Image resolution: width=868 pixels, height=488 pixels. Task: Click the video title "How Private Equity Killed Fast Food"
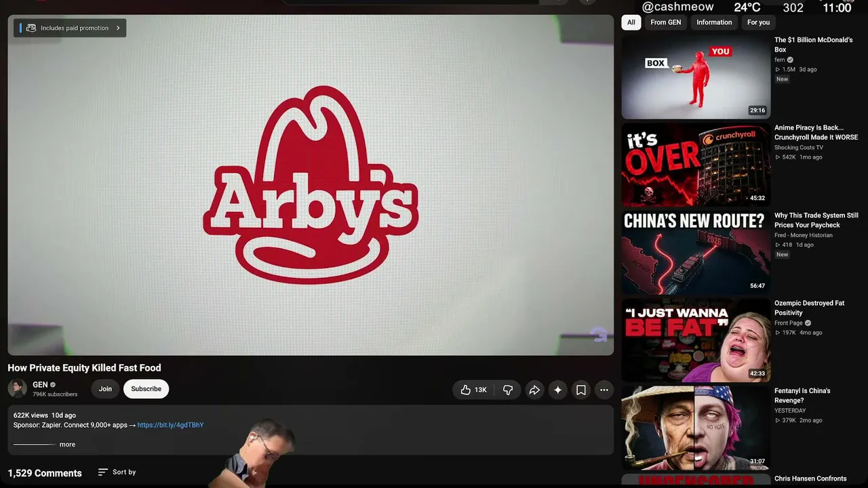click(x=84, y=368)
